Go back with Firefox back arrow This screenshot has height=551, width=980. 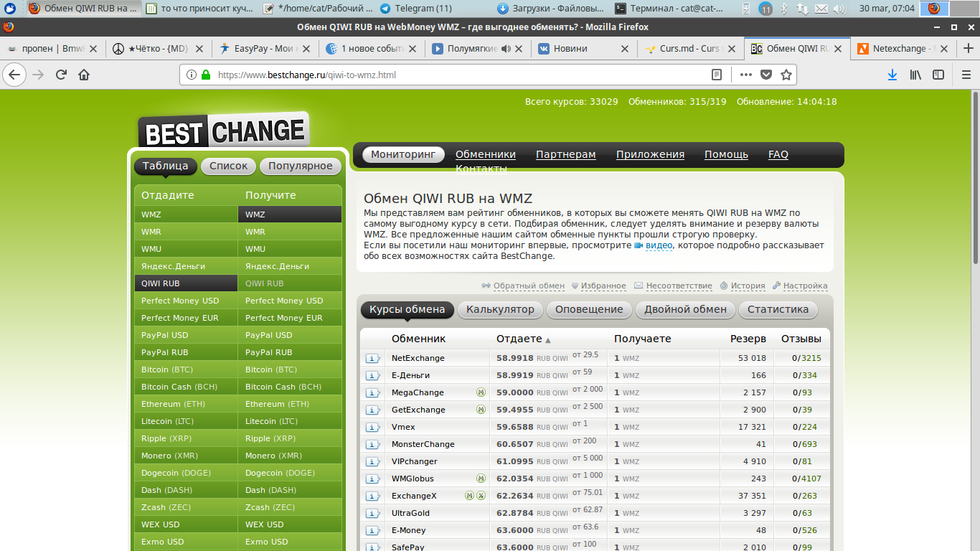coord(14,75)
